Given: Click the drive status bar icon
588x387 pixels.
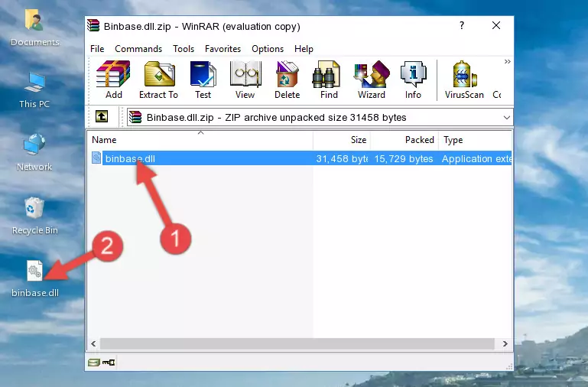Looking at the screenshot, I should click(94, 362).
